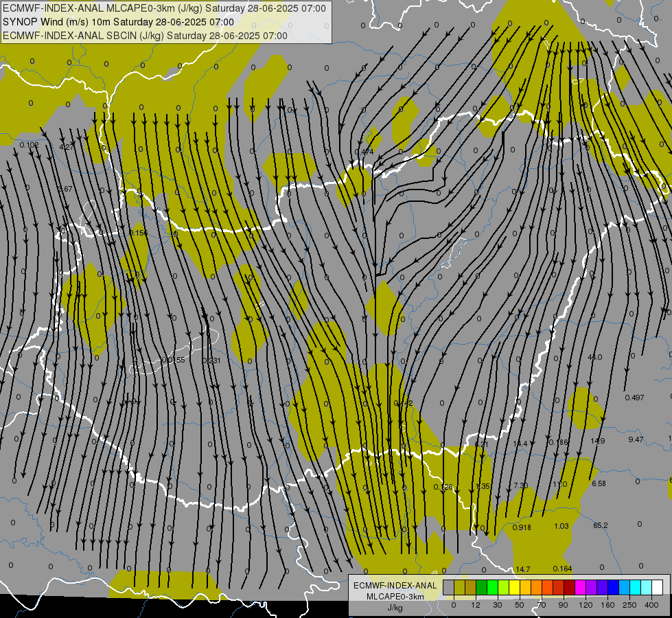Click legend scale label '90'
This screenshot has height=618, width=672.
563,605
